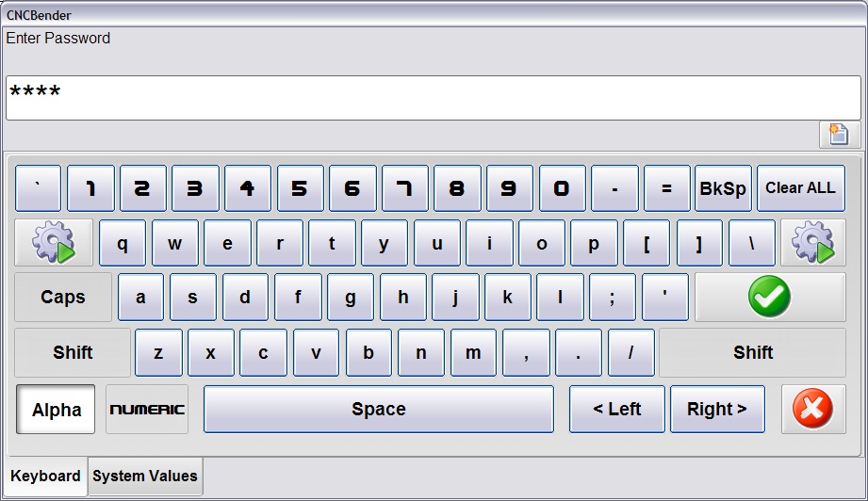Switch to Alpha keyboard mode
Screen dimensions: 868x501
tap(57, 410)
